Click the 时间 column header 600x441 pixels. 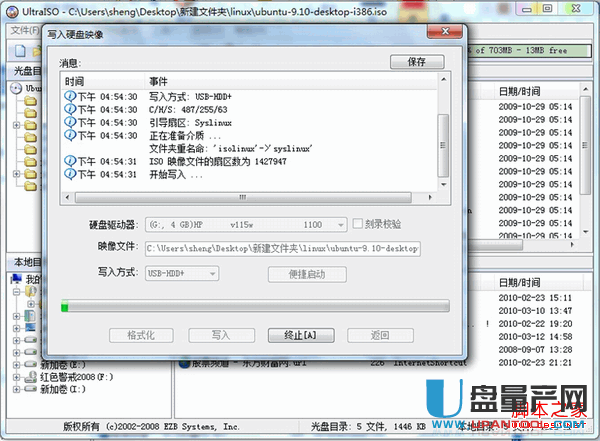click(x=74, y=82)
